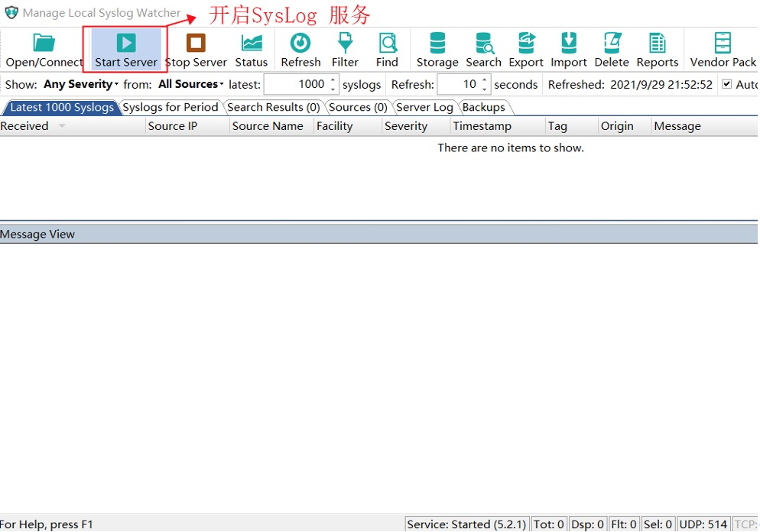The height and width of the screenshot is (532, 760).
Task: Click the Refresh toolbar icon
Action: [300, 43]
